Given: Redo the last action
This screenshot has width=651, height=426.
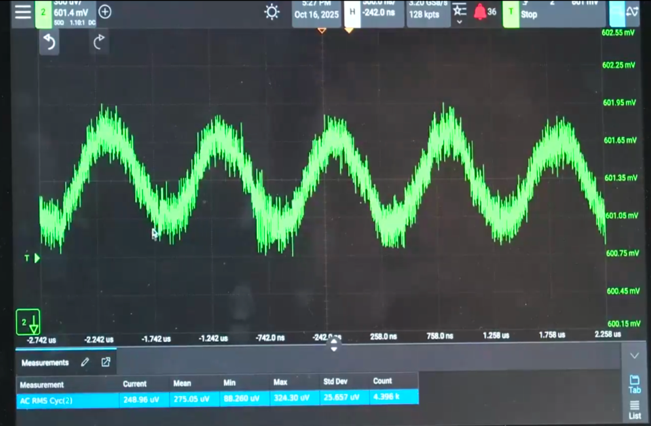Looking at the screenshot, I should tap(99, 42).
